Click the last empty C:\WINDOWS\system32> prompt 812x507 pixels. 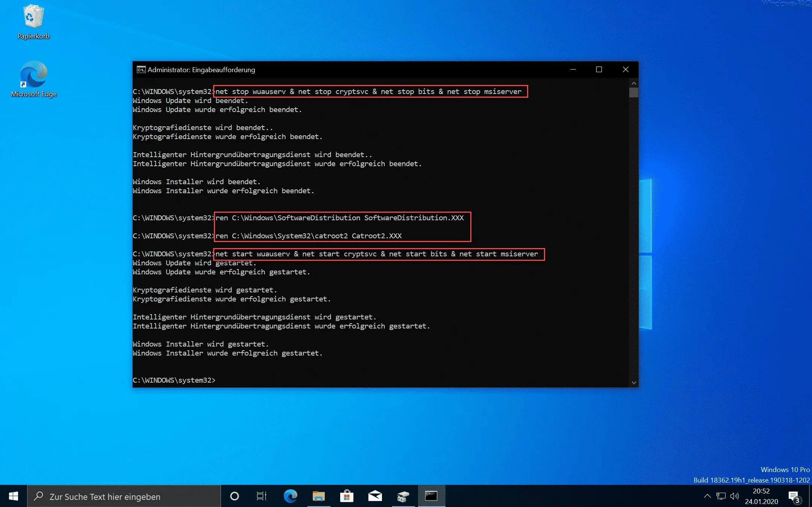174,380
